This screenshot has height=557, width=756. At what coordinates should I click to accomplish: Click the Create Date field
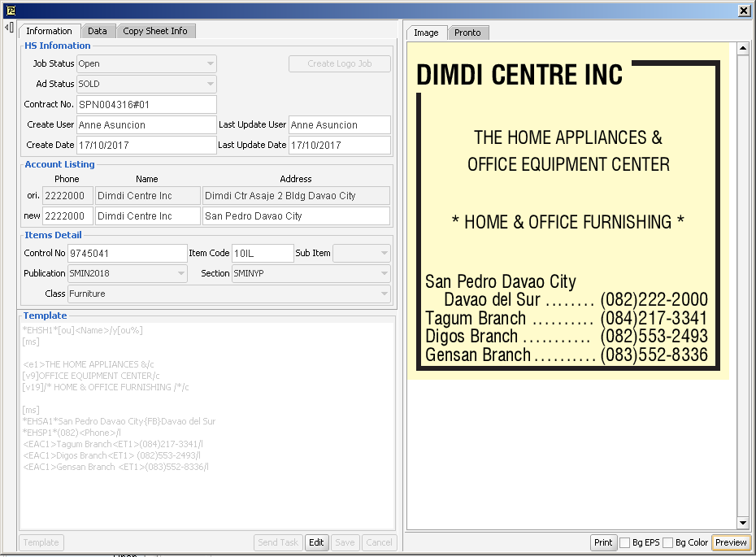coord(146,146)
